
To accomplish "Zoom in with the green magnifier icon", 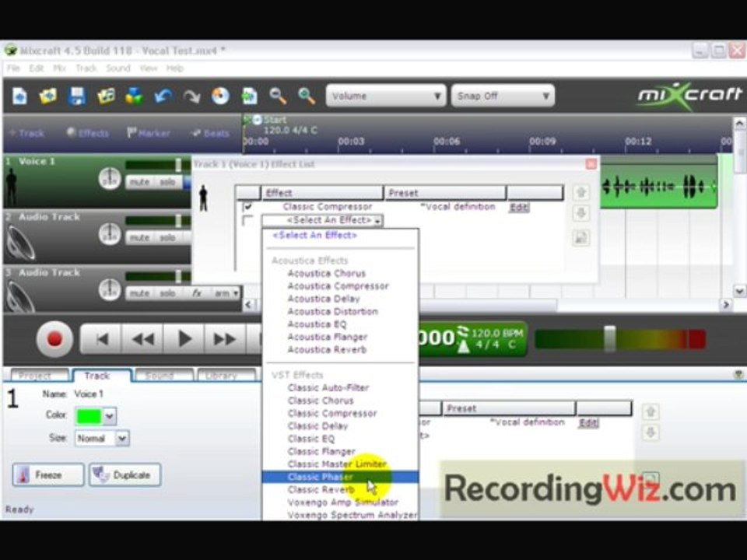I will (307, 96).
